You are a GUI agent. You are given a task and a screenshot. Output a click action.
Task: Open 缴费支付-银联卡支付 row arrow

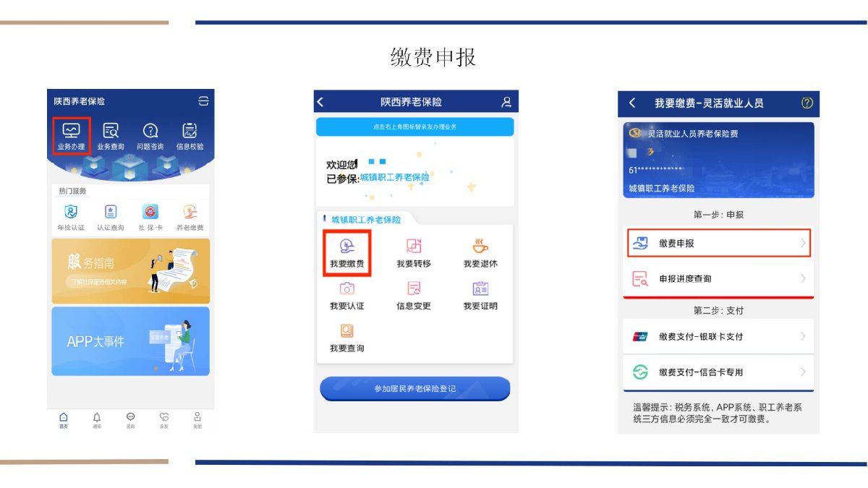(x=803, y=336)
